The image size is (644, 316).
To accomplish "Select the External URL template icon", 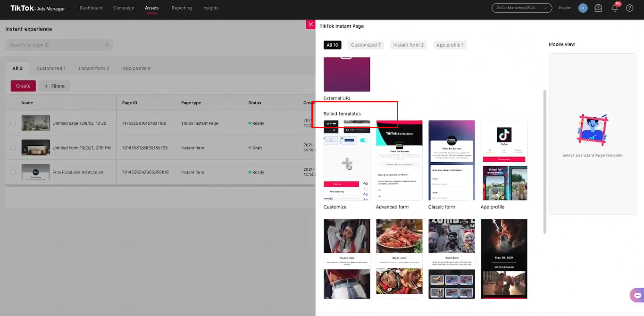I will click(x=347, y=74).
